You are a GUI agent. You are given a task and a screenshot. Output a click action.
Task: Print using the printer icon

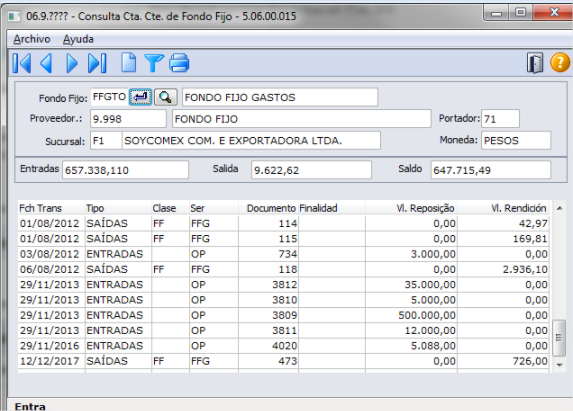[x=179, y=63]
